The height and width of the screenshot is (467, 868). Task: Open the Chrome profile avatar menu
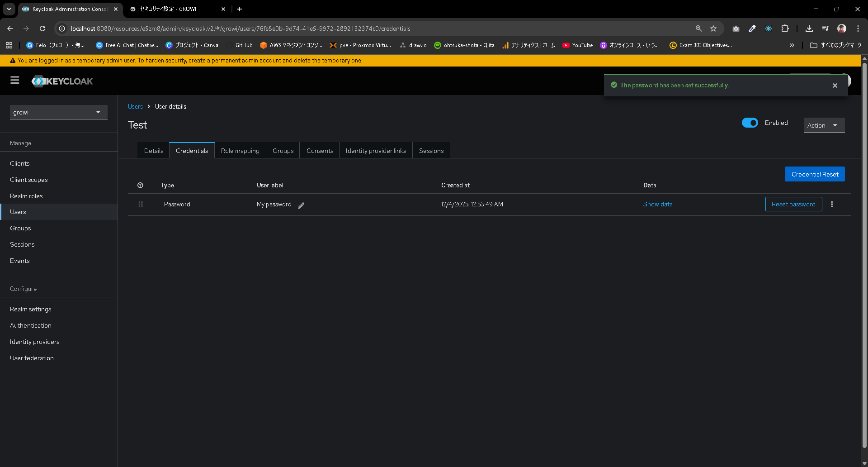pos(842,29)
